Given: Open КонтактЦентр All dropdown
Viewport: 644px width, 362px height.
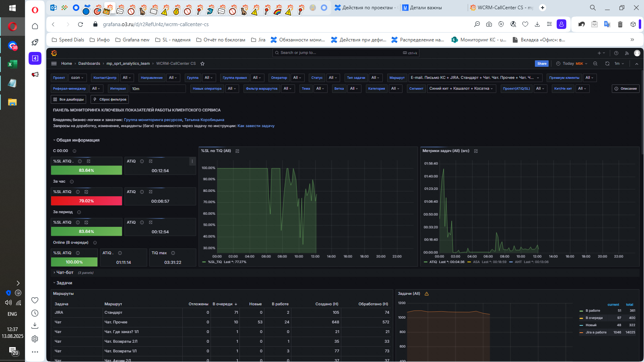Looking at the screenshot, I should 126,78.
